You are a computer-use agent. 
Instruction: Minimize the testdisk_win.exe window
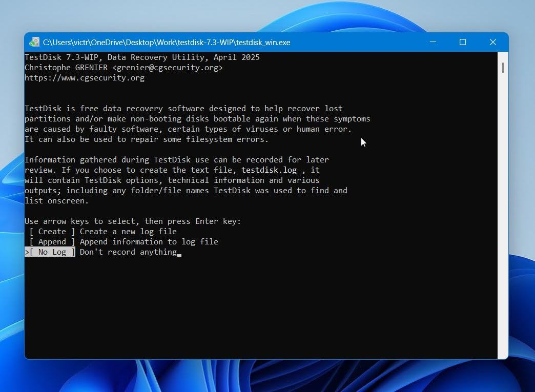pos(433,42)
